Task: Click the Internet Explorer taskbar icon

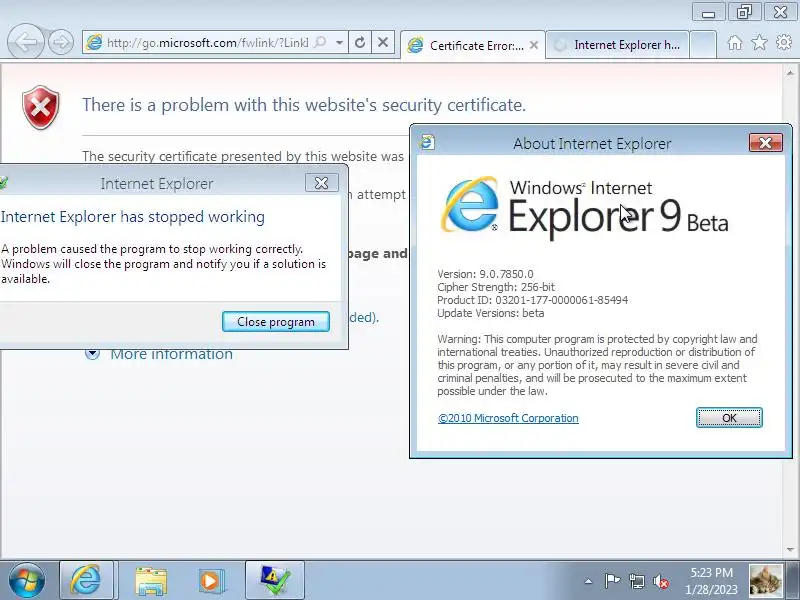Action: pyautogui.click(x=86, y=580)
